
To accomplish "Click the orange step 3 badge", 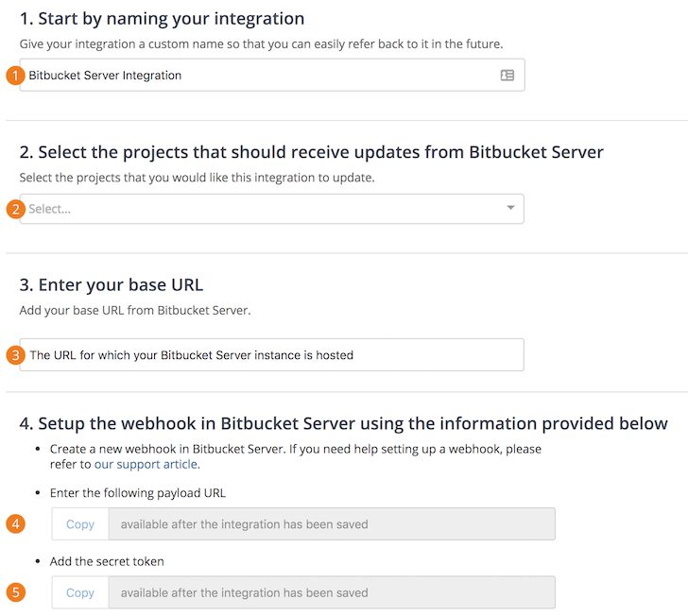I will click(x=15, y=355).
